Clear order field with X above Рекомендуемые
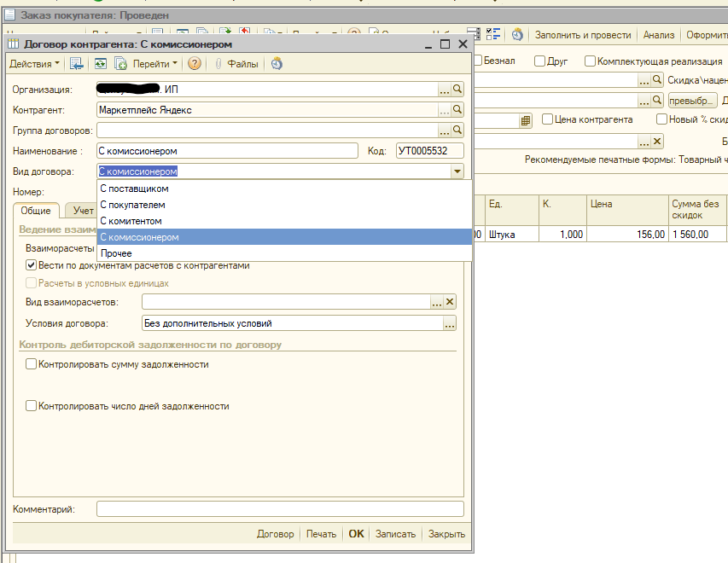 pyautogui.click(x=657, y=141)
